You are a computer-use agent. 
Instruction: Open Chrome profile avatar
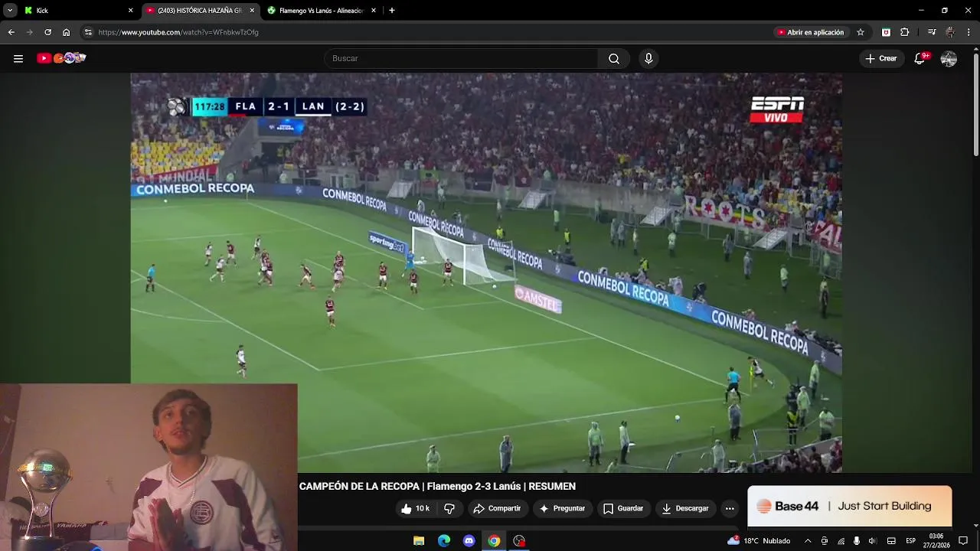pos(950,32)
